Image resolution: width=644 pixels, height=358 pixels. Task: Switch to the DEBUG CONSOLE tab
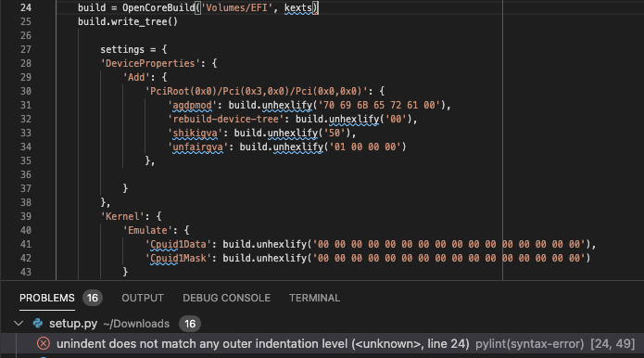[x=226, y=298]
